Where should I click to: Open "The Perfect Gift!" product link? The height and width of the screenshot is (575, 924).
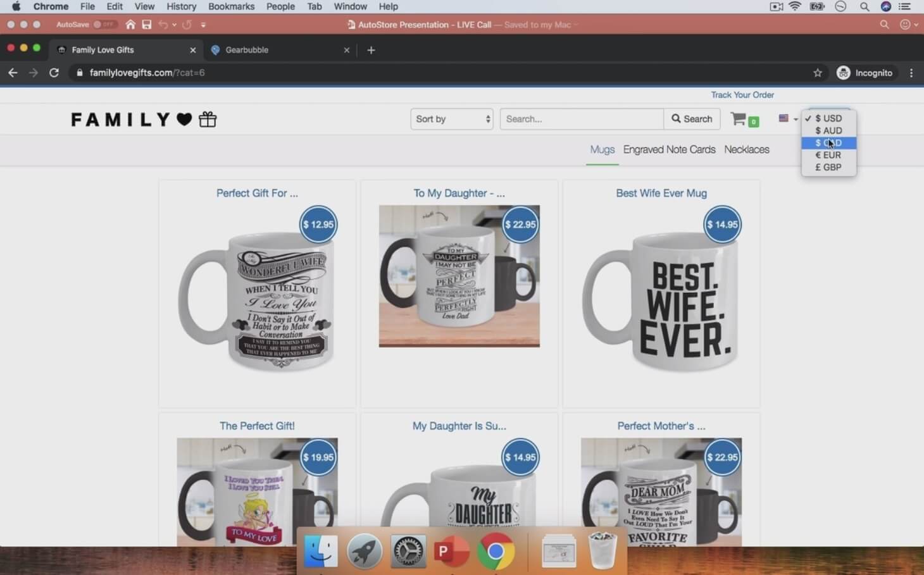tap(257, 426)
